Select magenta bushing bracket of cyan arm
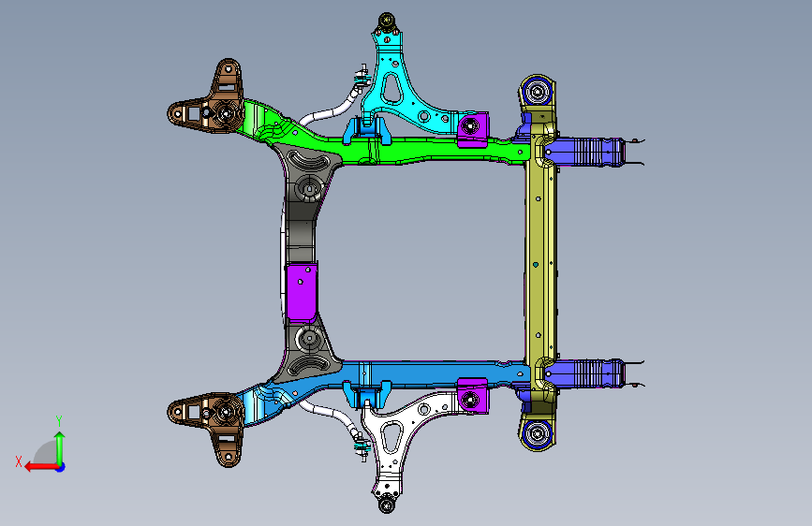This screenshot has height=526, width=812. point(472,129)
